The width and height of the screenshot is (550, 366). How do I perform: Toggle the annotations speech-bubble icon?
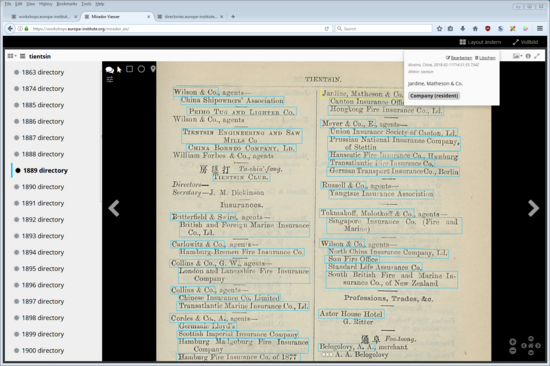click(x=109, y=70)
